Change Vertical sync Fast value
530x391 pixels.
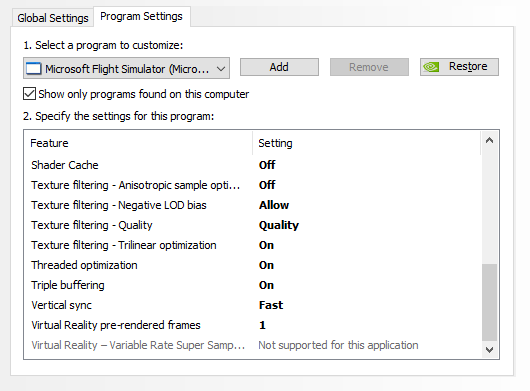pyautogui.click(x=271, y=305)
